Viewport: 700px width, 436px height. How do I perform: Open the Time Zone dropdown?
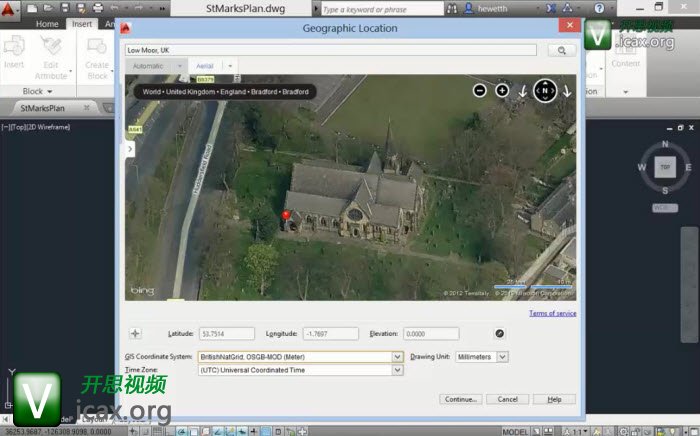point(397,370)
